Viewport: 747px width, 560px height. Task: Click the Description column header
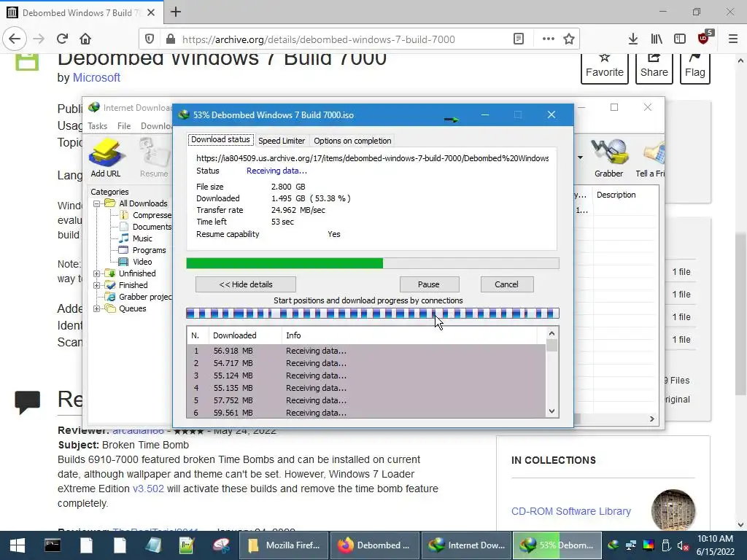(626, 195)
